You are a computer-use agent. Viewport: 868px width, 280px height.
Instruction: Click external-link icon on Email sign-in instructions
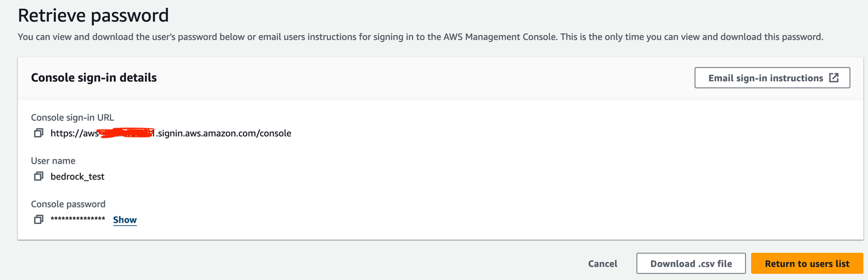pyautogui.click(x=834, y=78)
